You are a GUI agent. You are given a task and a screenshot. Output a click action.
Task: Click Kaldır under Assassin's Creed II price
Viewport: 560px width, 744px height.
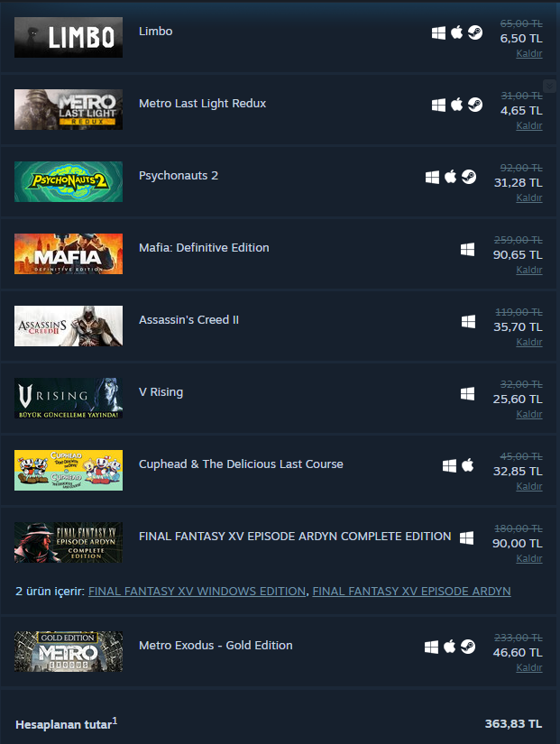(x=529, y=342)
